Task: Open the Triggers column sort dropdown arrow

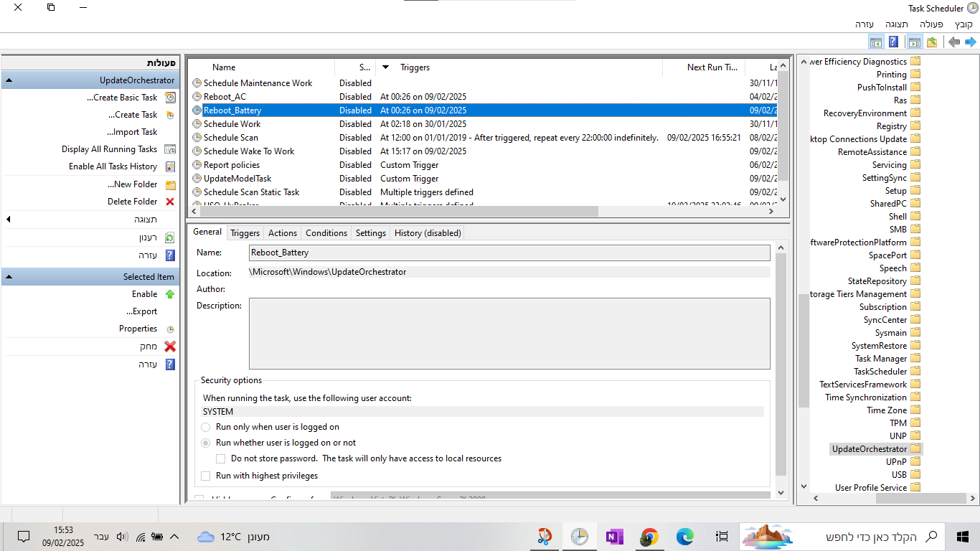Action: coord(385,67)
